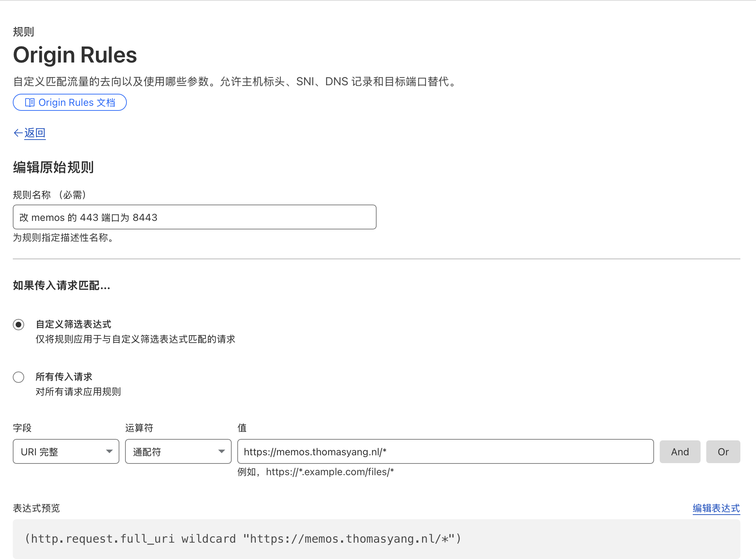Screen dimensions: 756x559
Task: Click the 所有传入请求 option label
Action: click(64, 377)
